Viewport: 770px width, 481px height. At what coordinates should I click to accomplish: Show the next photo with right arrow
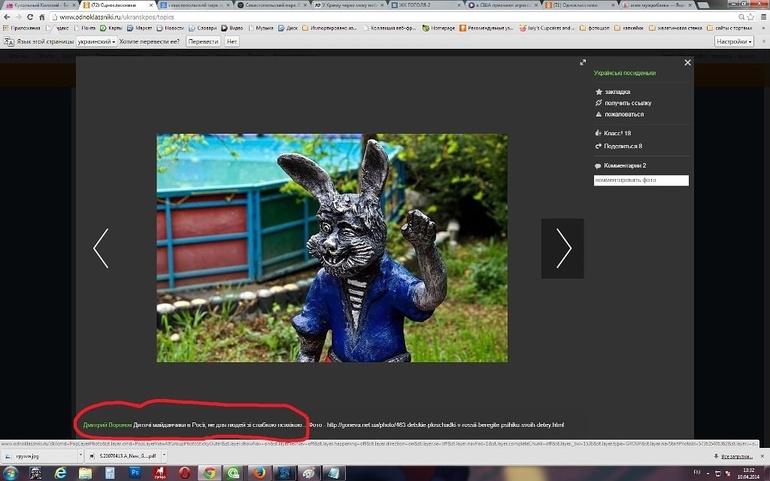(x=563, y=248)
